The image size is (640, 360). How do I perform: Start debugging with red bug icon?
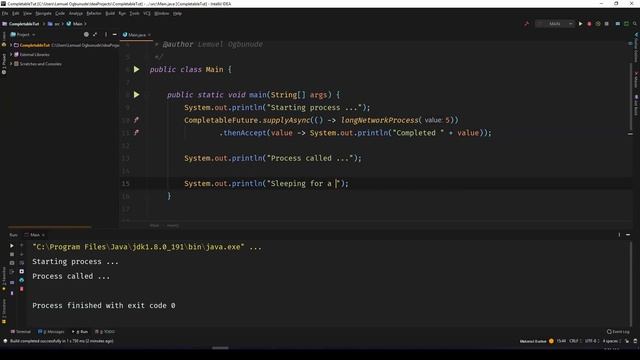(x=589, y=24)
